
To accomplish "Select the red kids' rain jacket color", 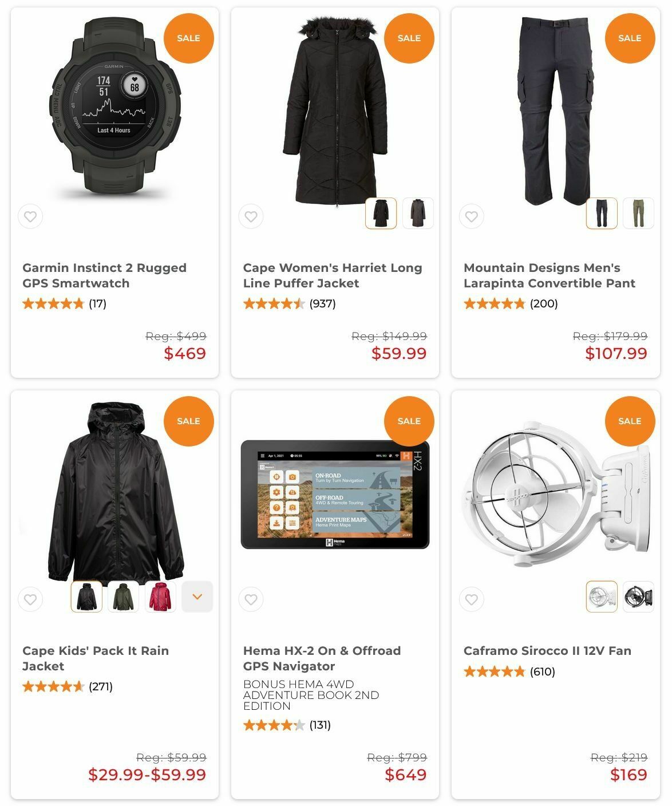I will click(x=160, y=596).
